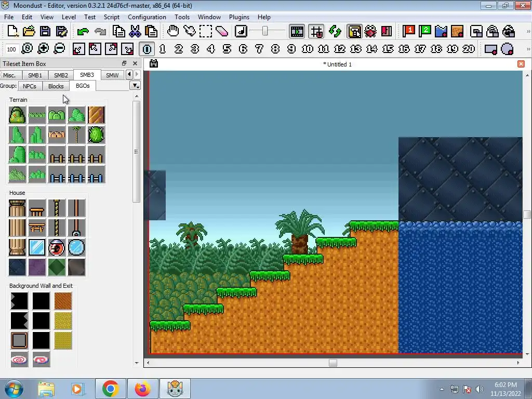Image resolution: width=532 pixels, height=399 pixels.
Task: Open the Level menu
Action: (x=69, y=17)
